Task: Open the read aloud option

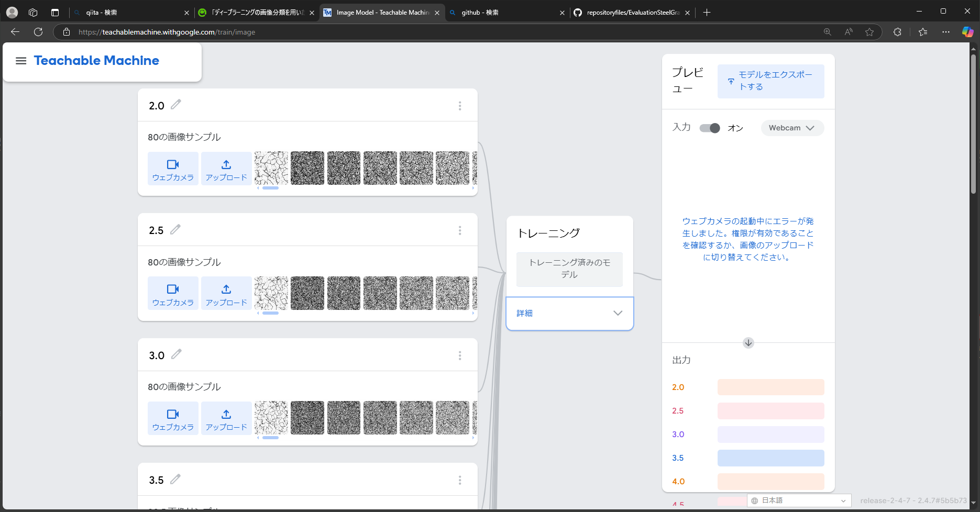Action: point(849,32)
